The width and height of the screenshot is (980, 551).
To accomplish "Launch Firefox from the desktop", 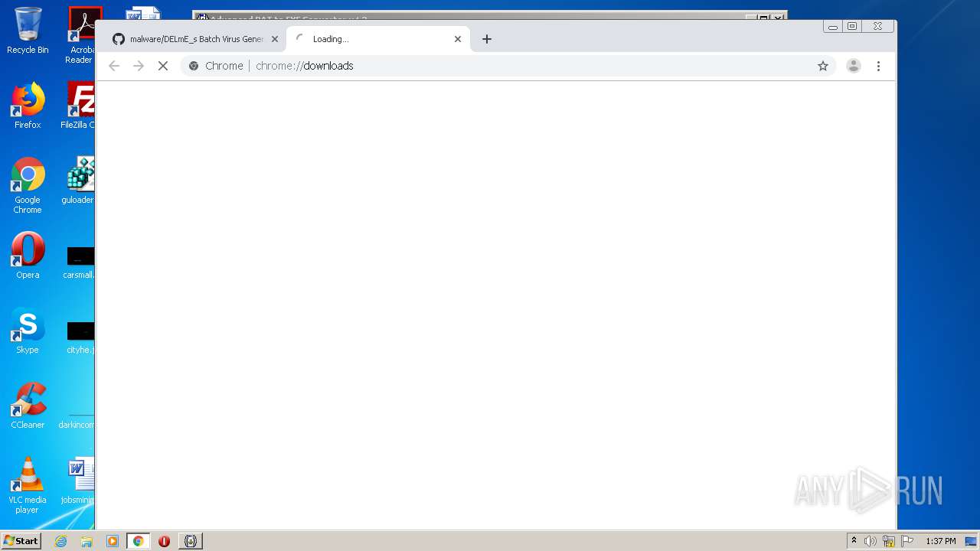I will pos(28,106).
